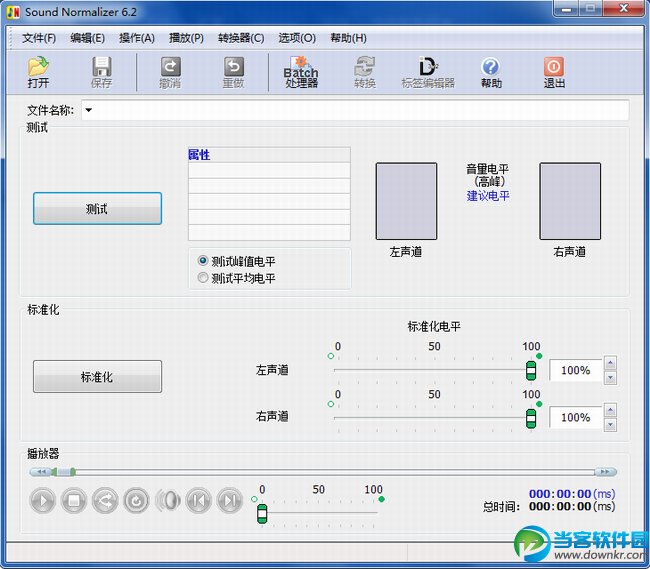Decrease 右声道 percentage with down spinner
The image size is (650, 569).
[x=610, y=425]
